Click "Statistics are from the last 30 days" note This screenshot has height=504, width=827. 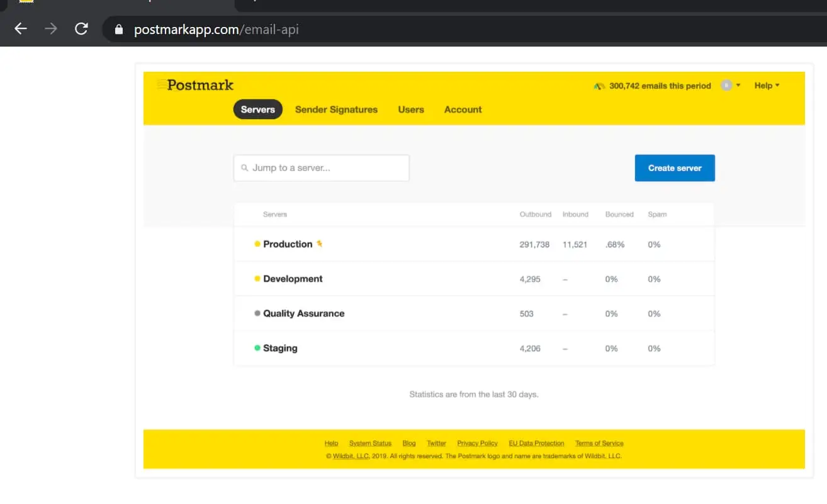click(x=474, y=395)
